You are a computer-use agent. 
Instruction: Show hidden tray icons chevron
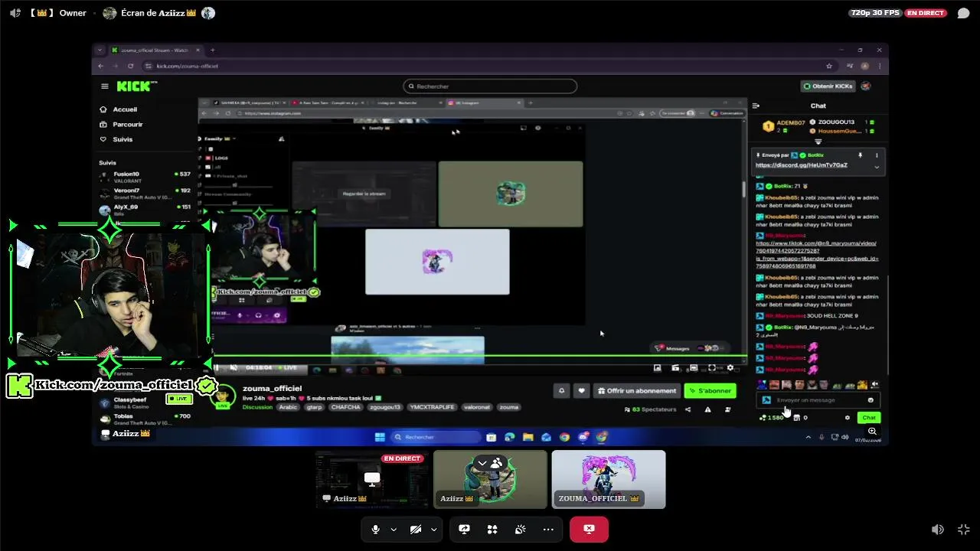coord(808,437)
